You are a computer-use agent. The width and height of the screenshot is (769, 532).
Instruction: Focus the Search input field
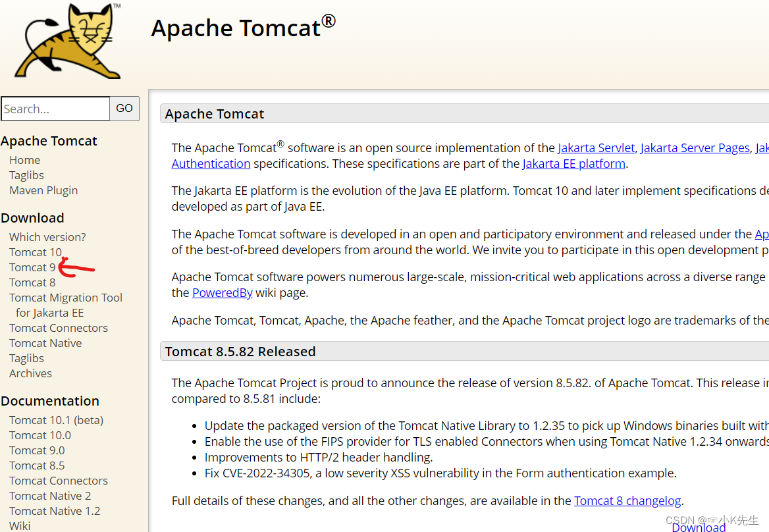(55, 109)
